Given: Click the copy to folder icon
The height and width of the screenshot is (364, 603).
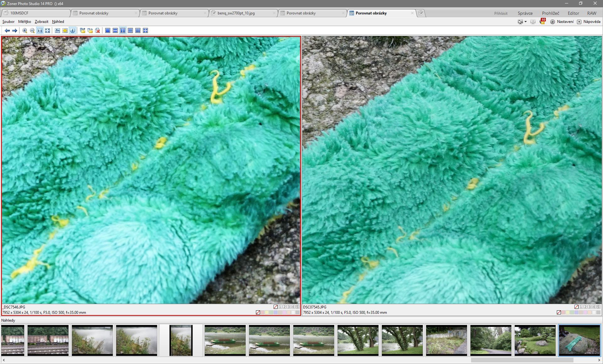Looking at the screenshot, I should (83, 30).
